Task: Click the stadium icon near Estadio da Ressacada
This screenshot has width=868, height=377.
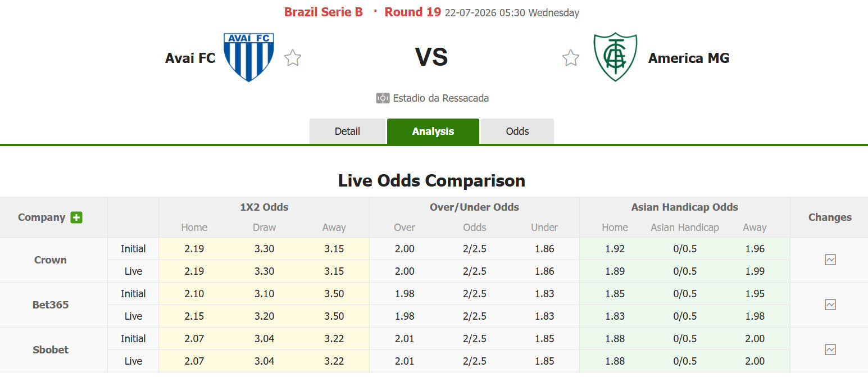Action: click(x=383, y=98)
